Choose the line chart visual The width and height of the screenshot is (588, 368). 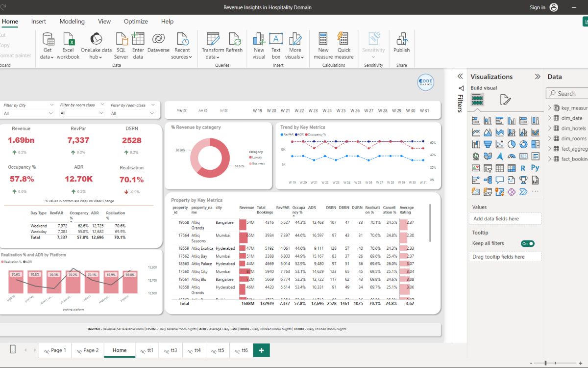tap(476, 132)
